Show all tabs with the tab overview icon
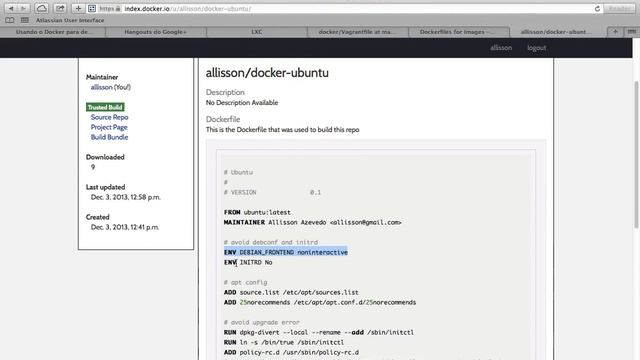 click(631, 32)
